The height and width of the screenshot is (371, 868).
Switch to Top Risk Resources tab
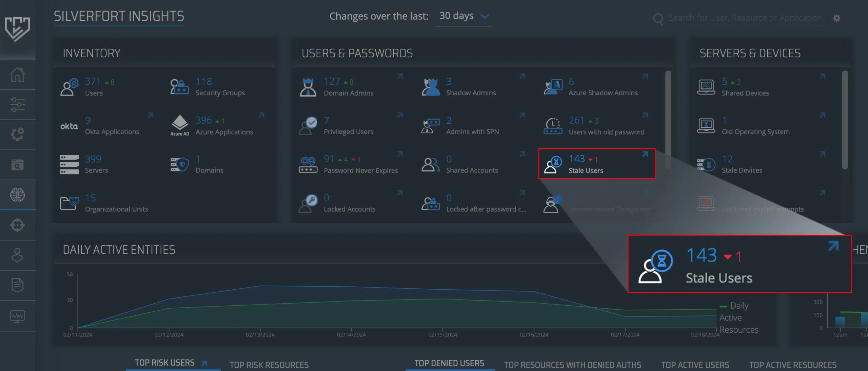[x=269, y=365]
